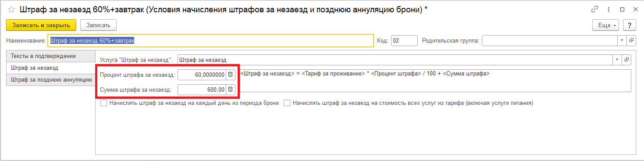Select the Штраф за незаезд tab
The height and width of the screenshot is (161, 644).
pos(50,68)
